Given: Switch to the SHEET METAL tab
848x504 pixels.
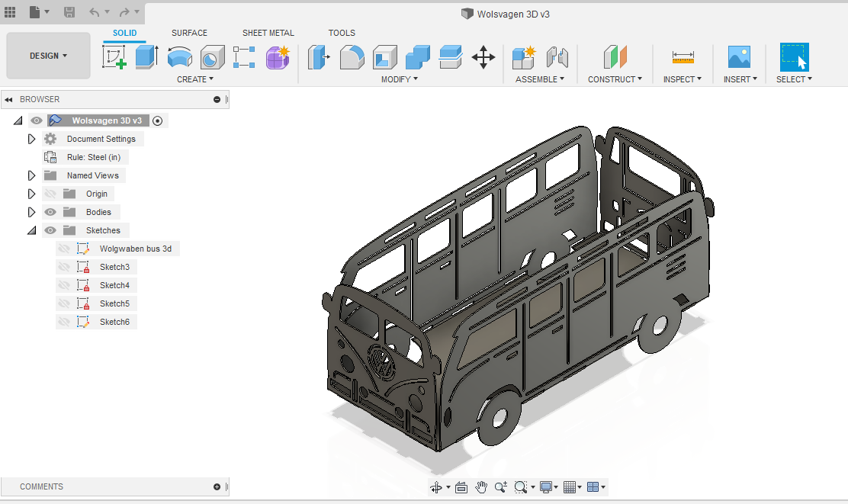Looking at the screenshot, I should 268,33.
